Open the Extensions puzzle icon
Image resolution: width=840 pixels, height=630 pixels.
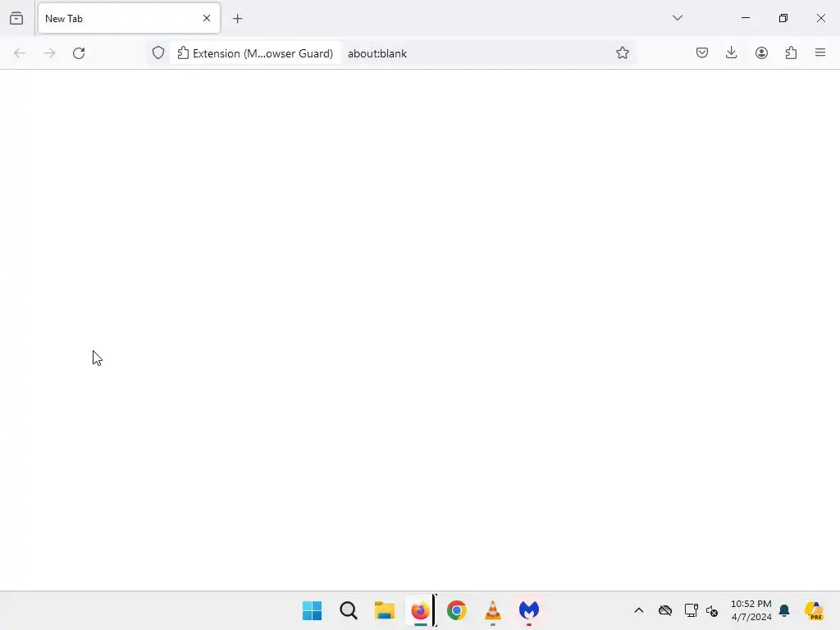(x=792, y=53)
